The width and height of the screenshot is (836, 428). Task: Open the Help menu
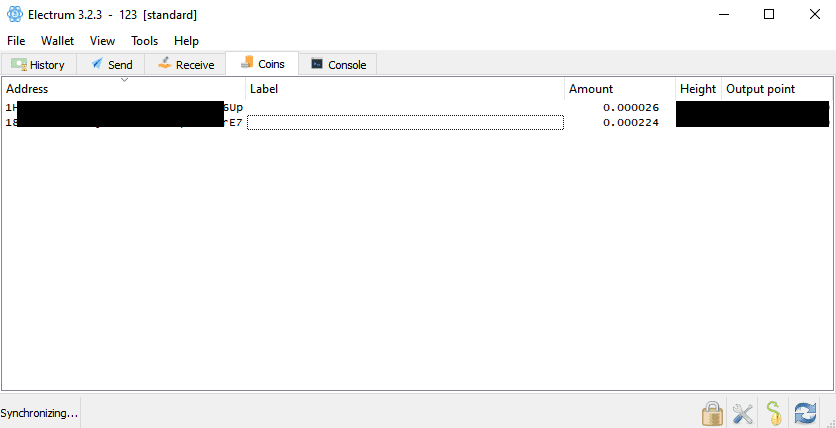click(186, 41)
